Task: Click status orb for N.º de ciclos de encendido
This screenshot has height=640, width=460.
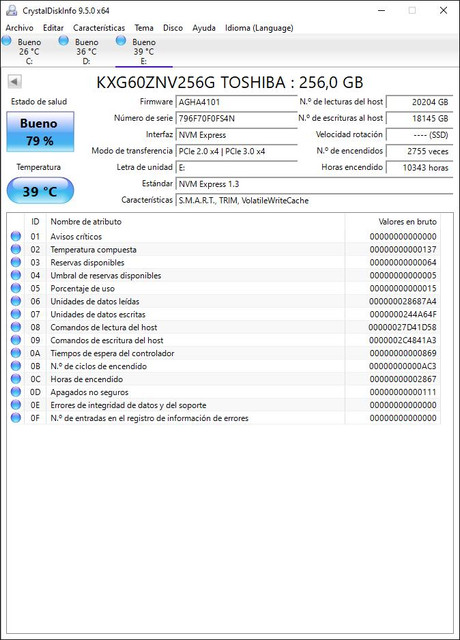Action: pyautogui.click(x=16, y=366)
